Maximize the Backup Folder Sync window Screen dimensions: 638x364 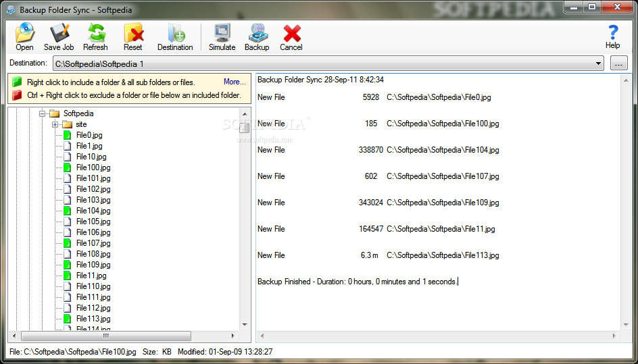coord(592,7)
